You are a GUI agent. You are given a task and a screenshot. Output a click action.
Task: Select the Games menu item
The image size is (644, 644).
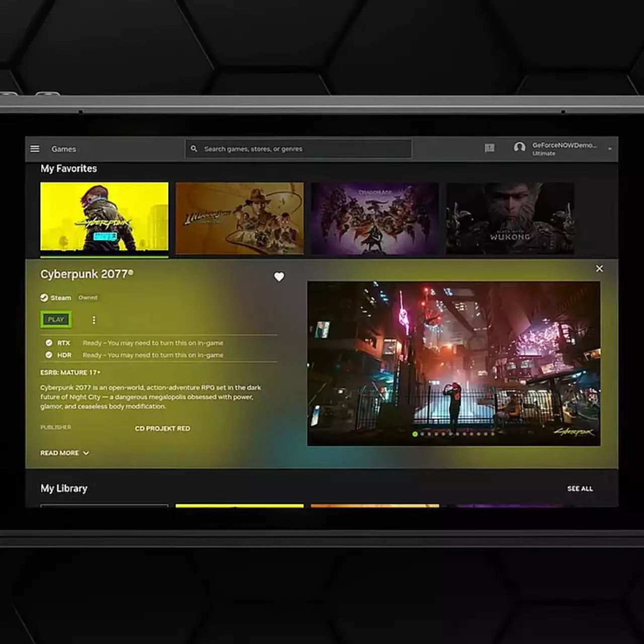(x=63, y=148)
